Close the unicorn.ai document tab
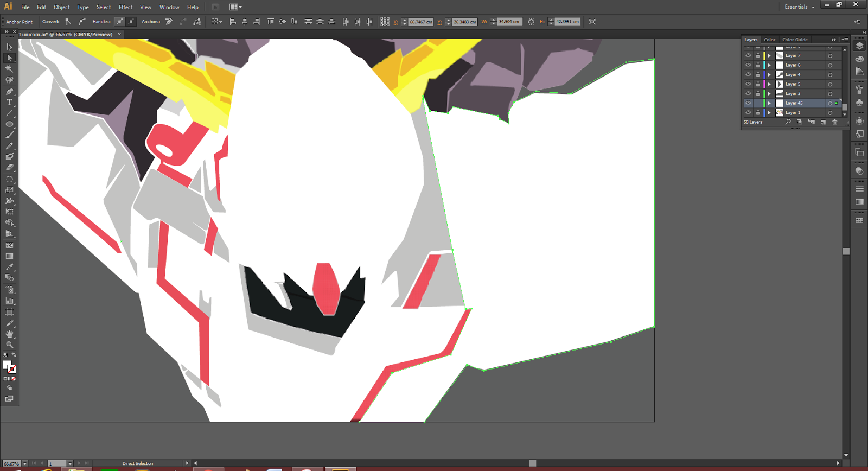Viewport: 868px width, 471px height. pos(119,34)
